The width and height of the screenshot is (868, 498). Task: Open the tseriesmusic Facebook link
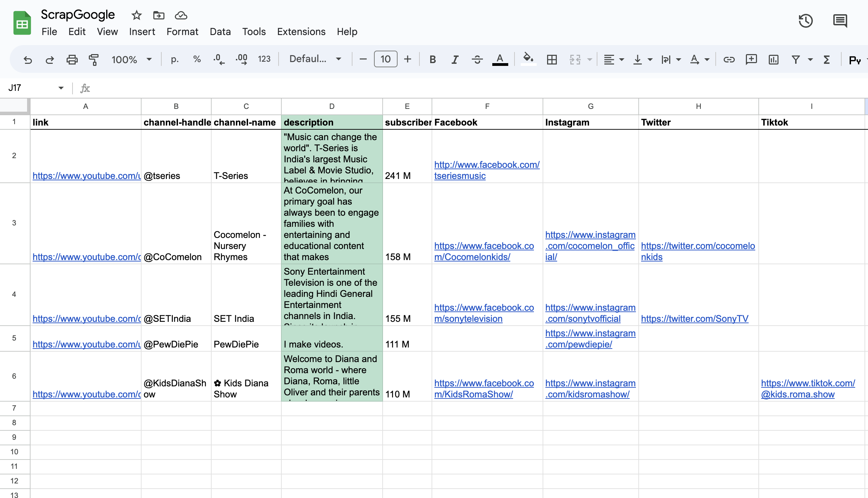[x=487, y=170]
